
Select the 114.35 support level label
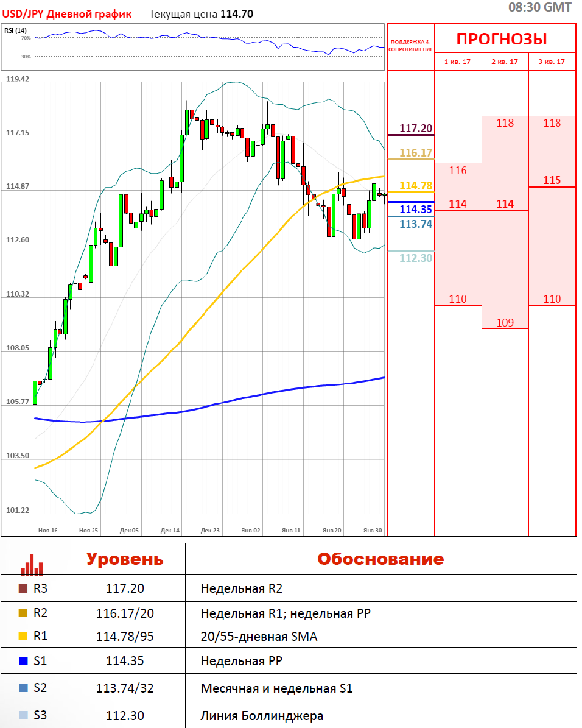416,210
